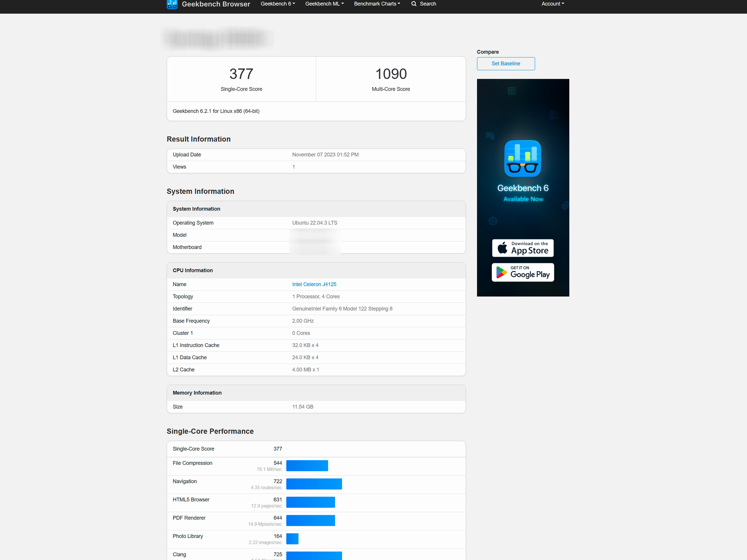747x560 pixels.
Task: Click the Navigation score blue bar
Action: 314,484
